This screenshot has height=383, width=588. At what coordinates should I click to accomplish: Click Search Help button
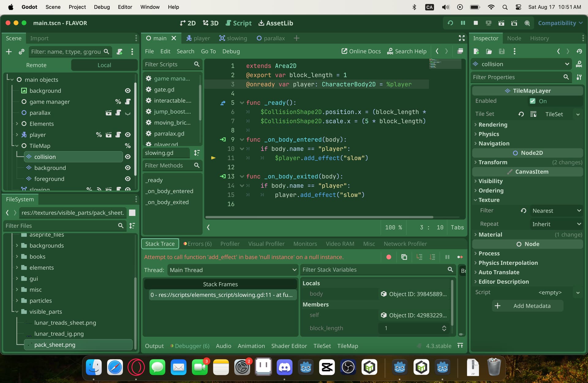pyautogui.click(x=407, y=51)
